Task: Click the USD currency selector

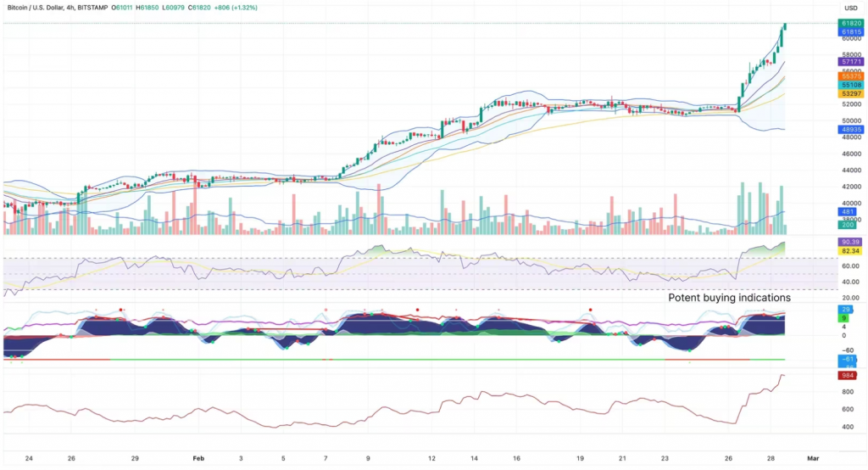Action: [x=850, y=8]
